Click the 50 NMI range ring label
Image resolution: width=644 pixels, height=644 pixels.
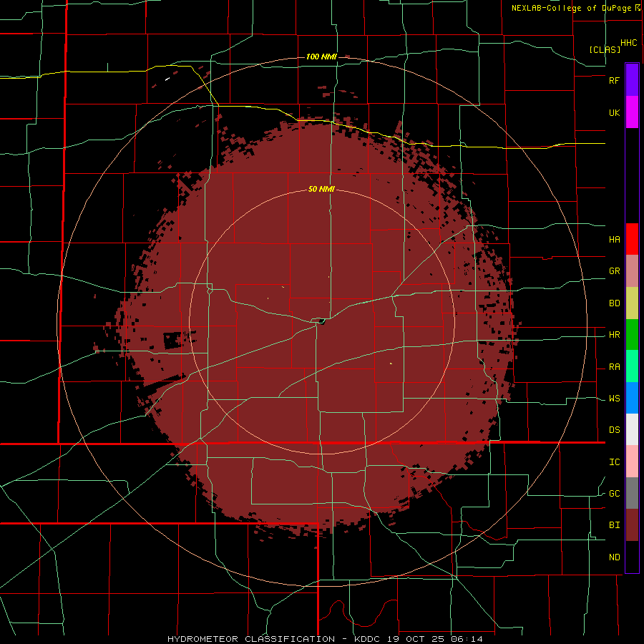[x=321, y=190]
